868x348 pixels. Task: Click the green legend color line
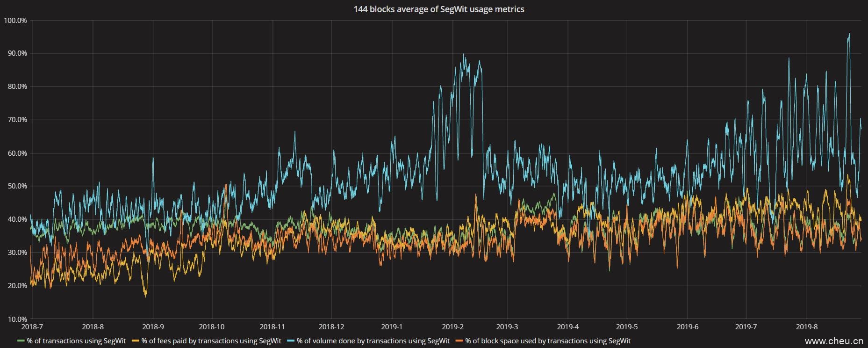pyautogui.click(x=21, y=341)
